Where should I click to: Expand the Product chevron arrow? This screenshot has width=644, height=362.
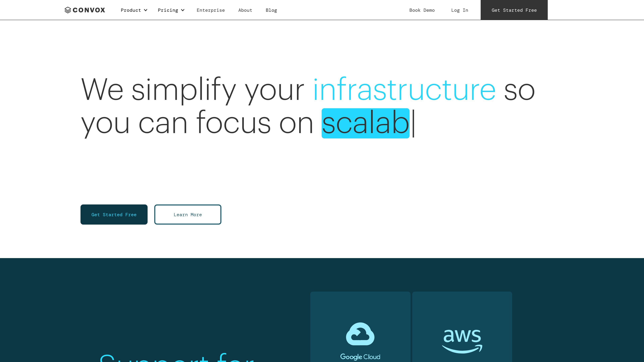(x=146, y=10)
